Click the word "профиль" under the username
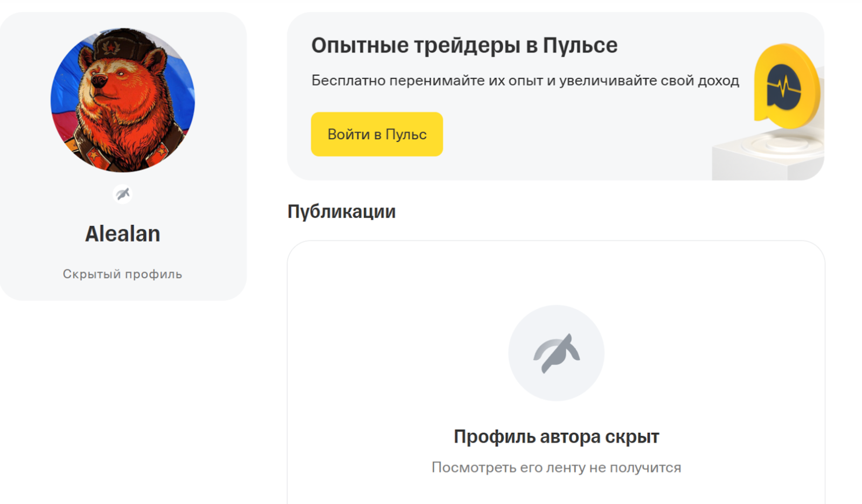 [x=154, y=274]
